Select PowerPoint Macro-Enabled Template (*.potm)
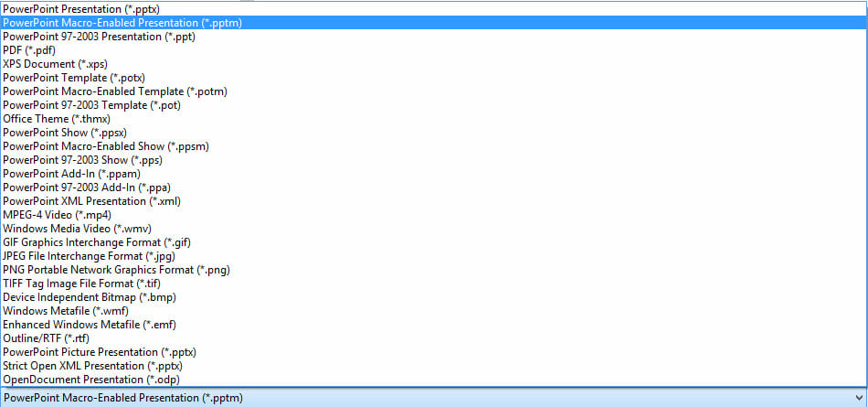Viewport: 868px width, 407px height. click(433, 91)
